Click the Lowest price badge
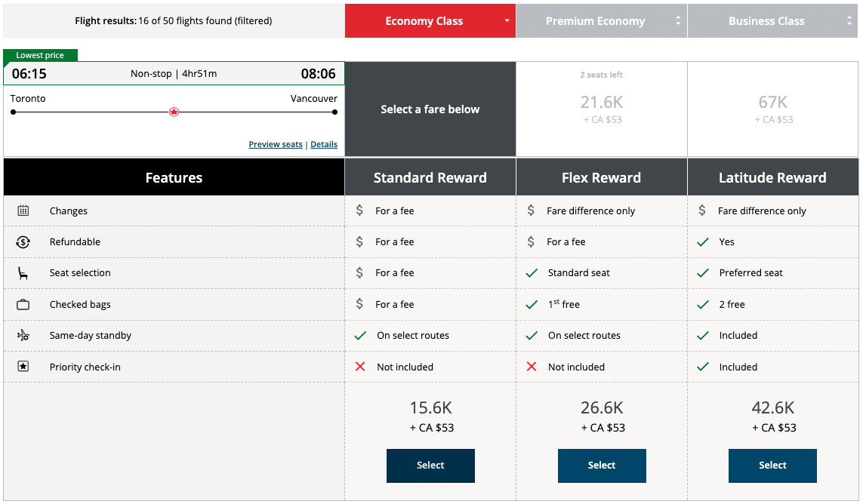Screen dimensions: 863x504 (39, 55)
